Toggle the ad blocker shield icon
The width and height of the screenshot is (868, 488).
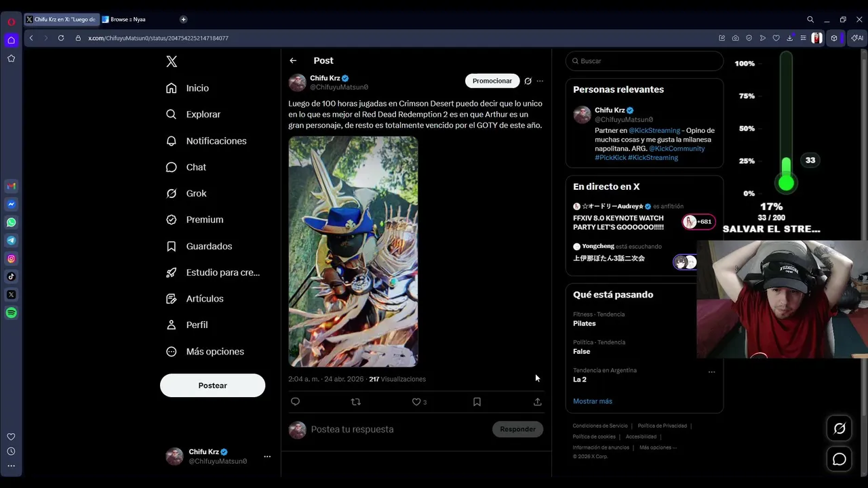(749, 38)
